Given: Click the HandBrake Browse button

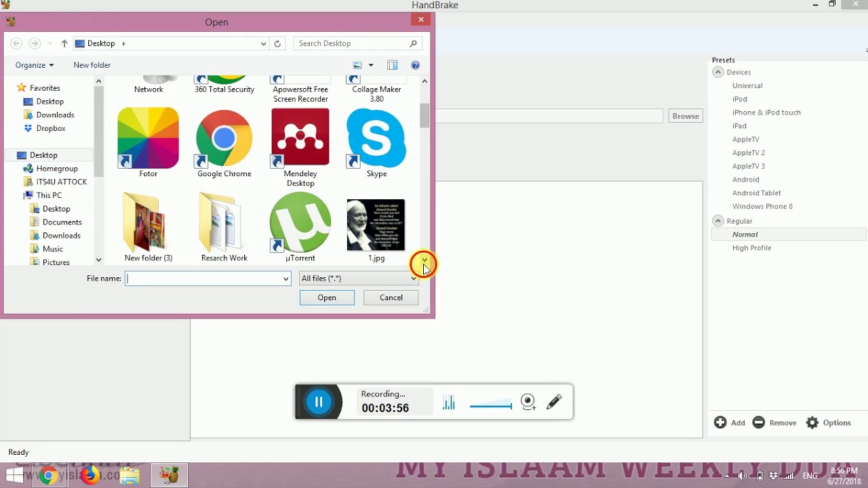Looking at the screenshot, I should [x=686, y=116].
